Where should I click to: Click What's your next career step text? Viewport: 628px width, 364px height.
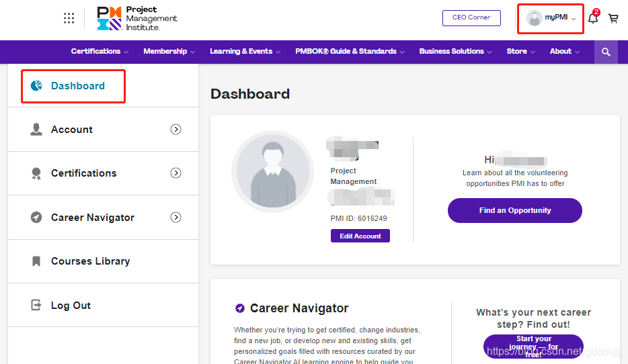(533, 318)
